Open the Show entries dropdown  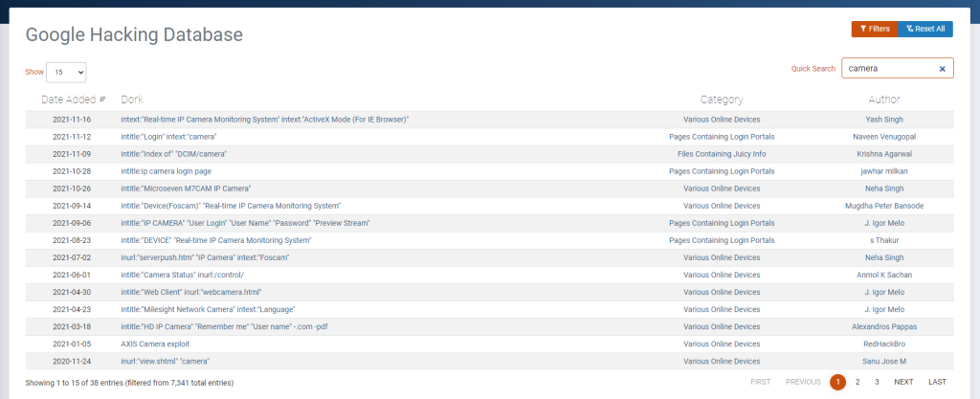coord(66,72)
